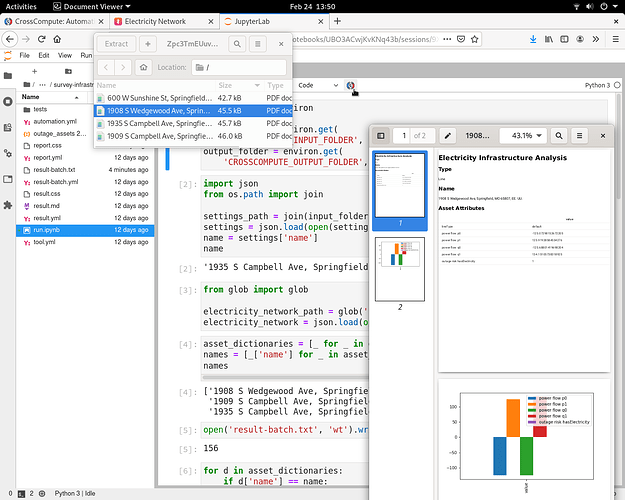Screen dimensions: 625x500
Task: Select 600 W Sunshine St PDF file
Action: (x=193, y=98)
